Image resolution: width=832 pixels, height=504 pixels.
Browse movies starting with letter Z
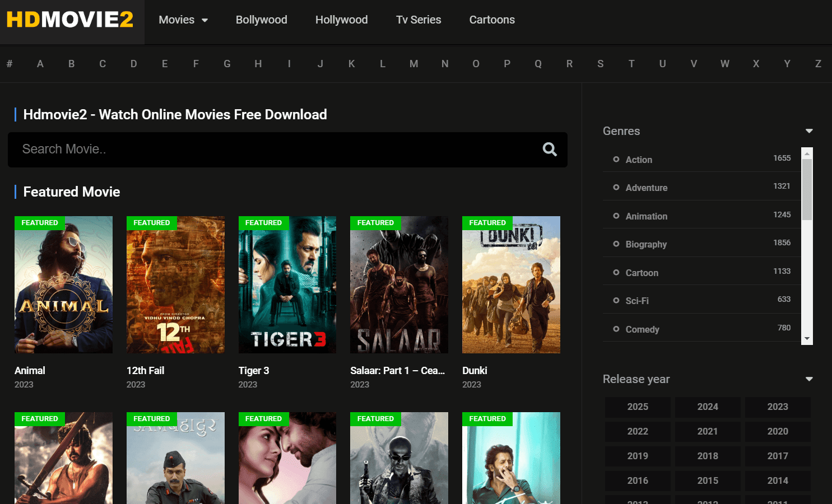point(818,64)
